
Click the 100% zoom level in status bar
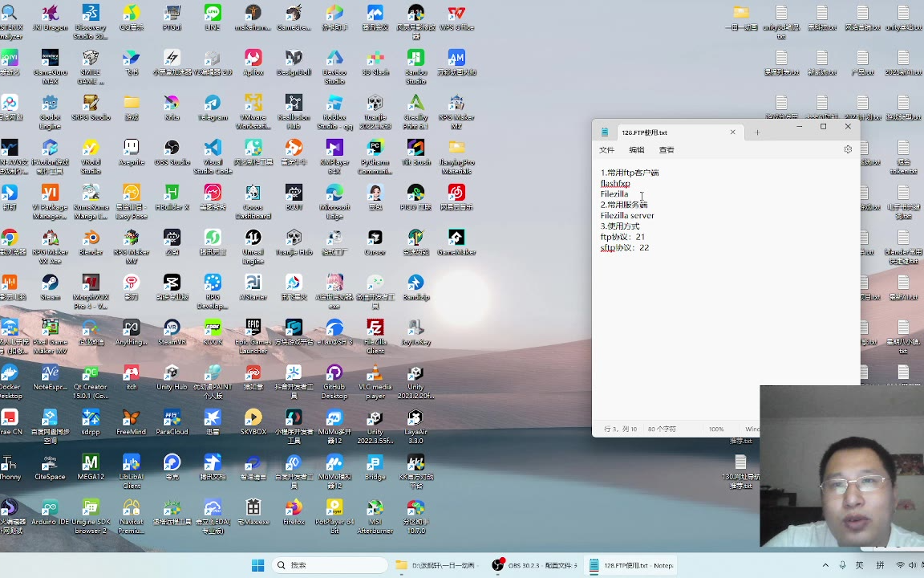tap(716, 429)
